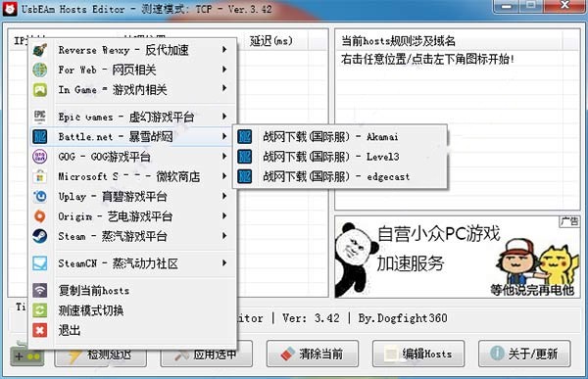
Task: Expand the Origin submenu arrow
Action: pyautogui.click(x=224, y=215)
